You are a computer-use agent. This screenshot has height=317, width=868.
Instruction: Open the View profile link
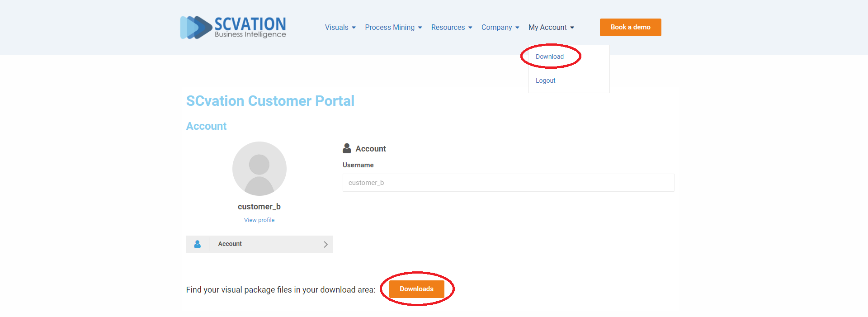pyautogui.click(x=259, y=220)
